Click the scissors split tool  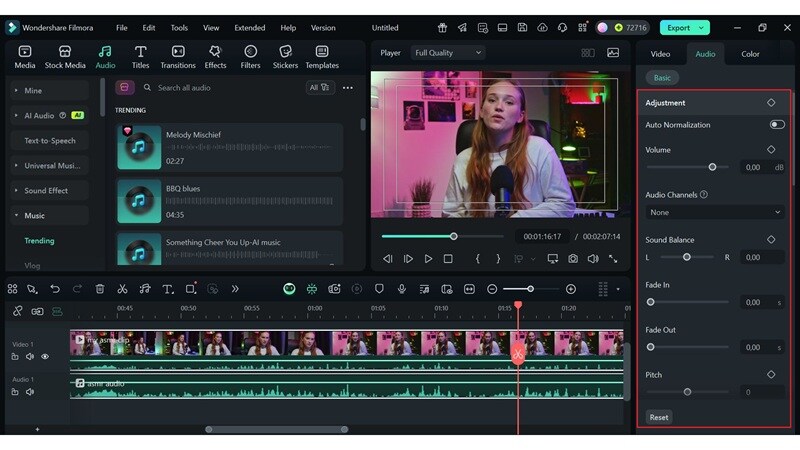click(x=122, y=289)
